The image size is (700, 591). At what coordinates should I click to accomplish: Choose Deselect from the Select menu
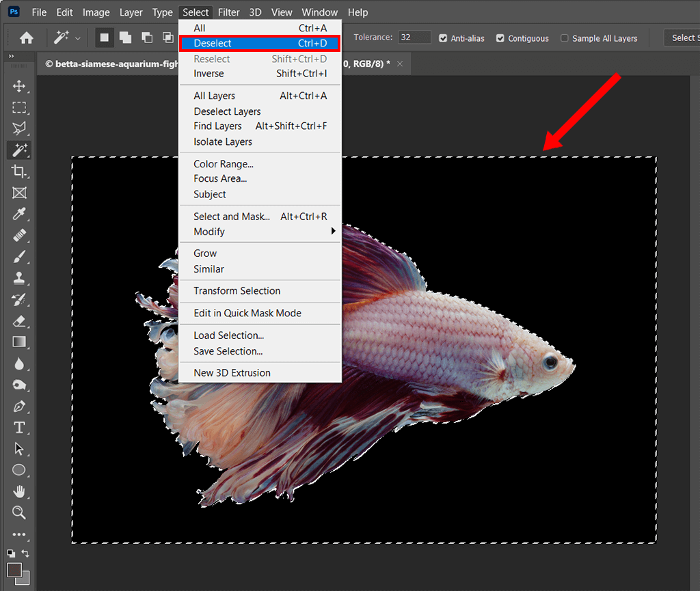(x=260, y=43)
